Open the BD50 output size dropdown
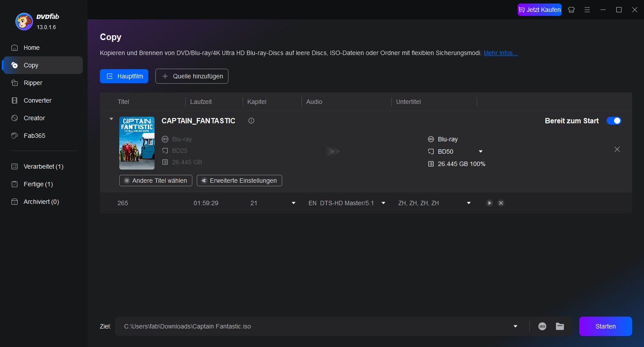The image size is (644, 347). pos(481,151)
